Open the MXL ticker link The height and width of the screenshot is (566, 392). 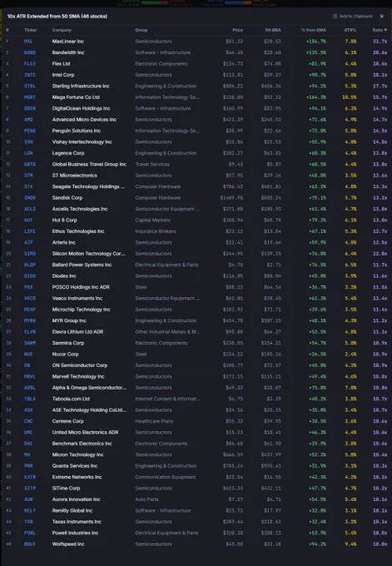tap(28, 42)
